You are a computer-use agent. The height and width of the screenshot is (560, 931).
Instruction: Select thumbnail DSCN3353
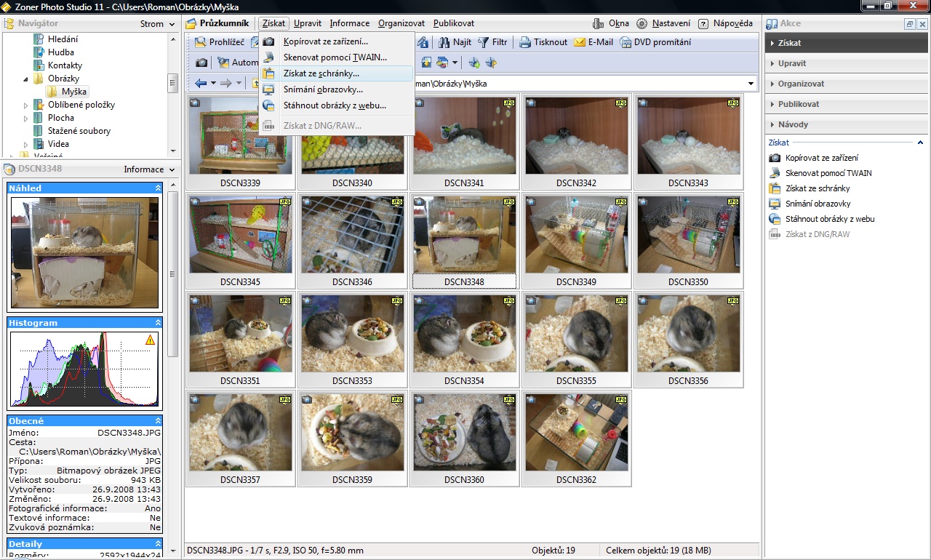pos(353,340)
